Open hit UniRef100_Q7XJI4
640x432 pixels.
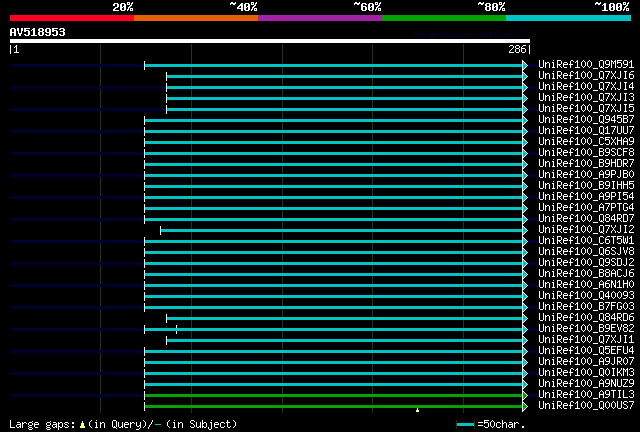[x=586, y=87]
